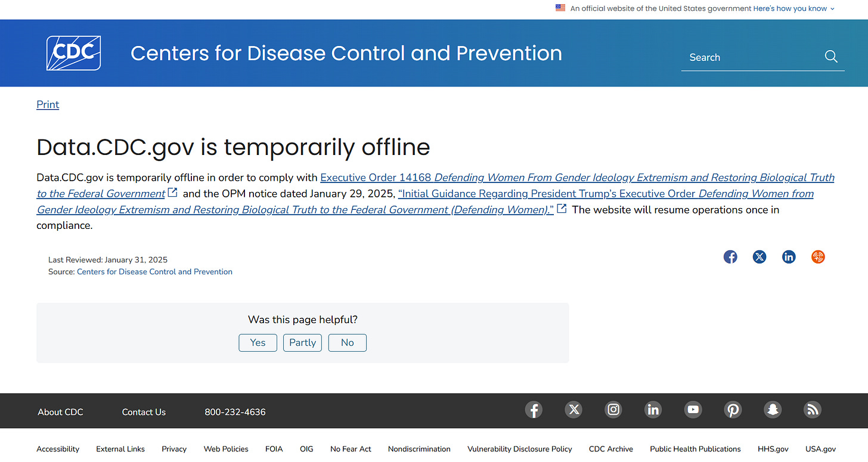
Task: Open Nondiscrimination footer link
Action: tap(419, 449)
